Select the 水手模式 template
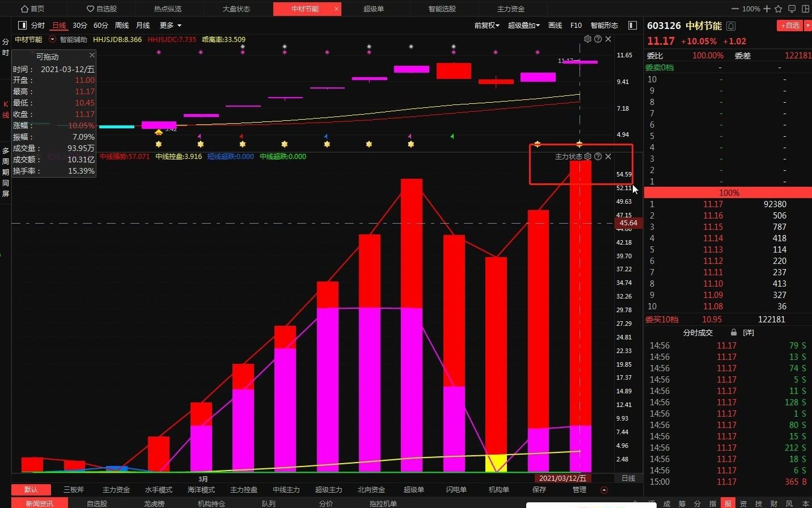812x508 pixels. point(159,490)
